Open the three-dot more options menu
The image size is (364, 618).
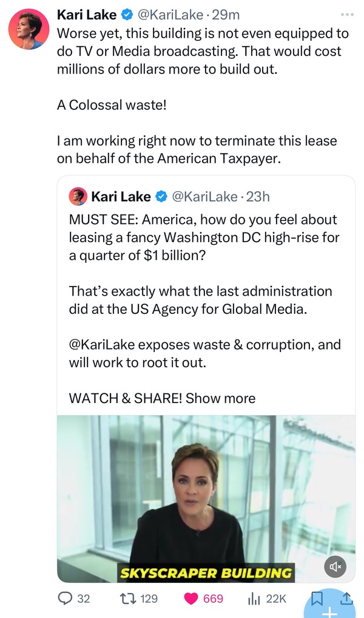pyautogui.click(x=345, y=13)
